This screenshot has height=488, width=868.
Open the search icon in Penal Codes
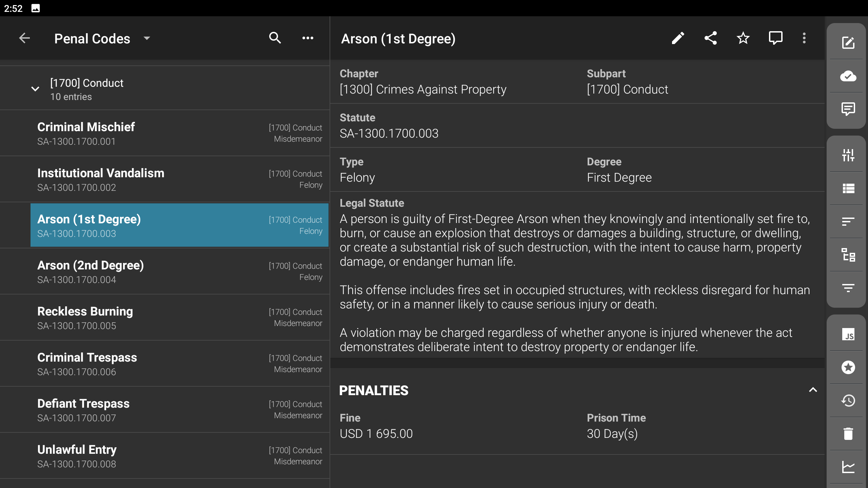pyautogui.click(x=275, y=38)
